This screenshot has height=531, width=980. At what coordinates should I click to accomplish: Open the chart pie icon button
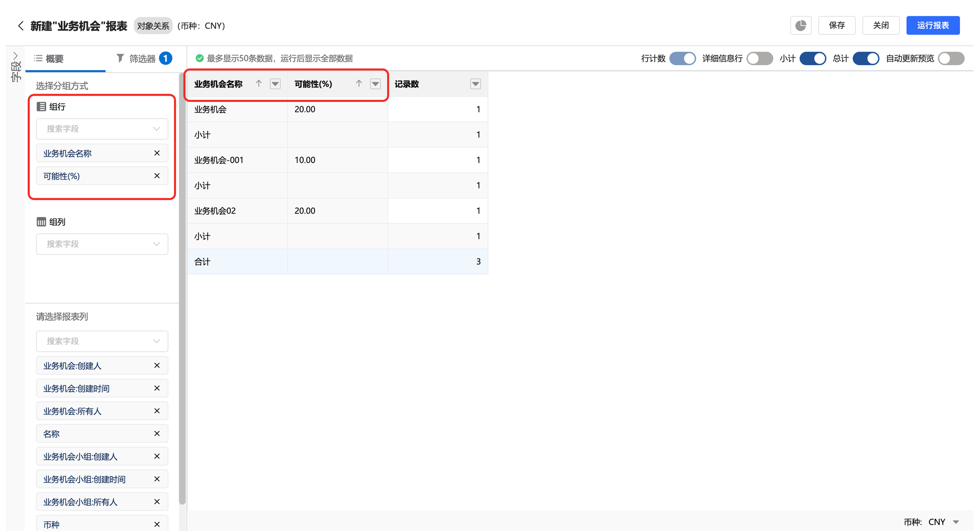coord(801,25)
